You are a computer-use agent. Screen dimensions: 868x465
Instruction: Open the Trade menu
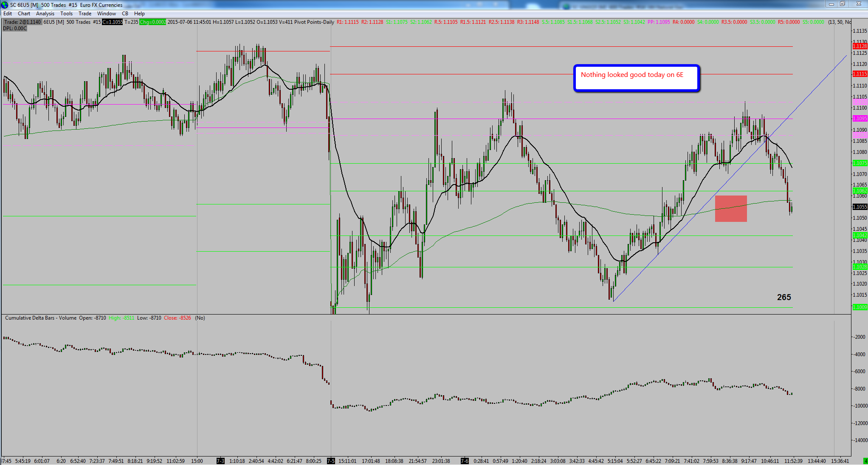(x=85, y=14)
